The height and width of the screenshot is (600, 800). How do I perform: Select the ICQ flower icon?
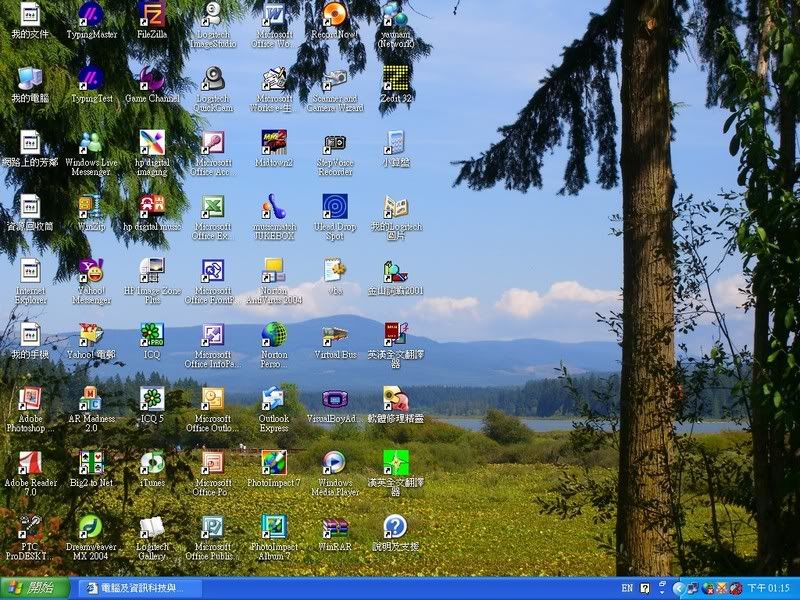pos(152,334)
